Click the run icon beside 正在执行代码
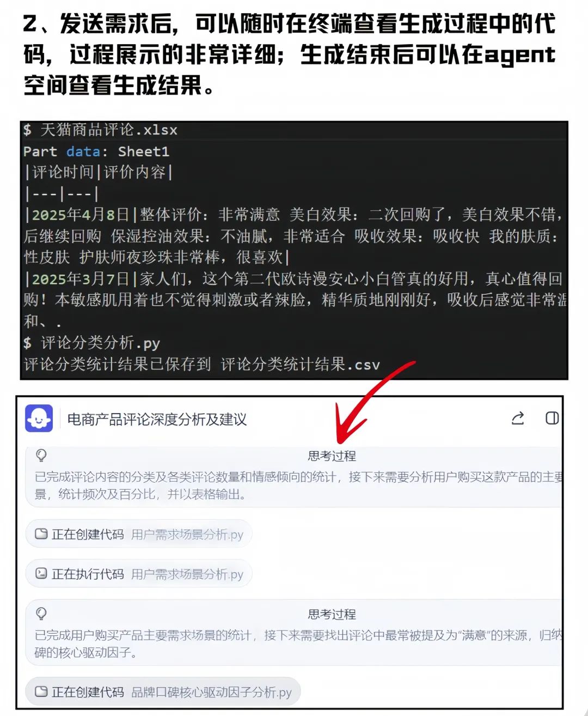The width and height of the screenshot is (588, 716). coord(41,573)
